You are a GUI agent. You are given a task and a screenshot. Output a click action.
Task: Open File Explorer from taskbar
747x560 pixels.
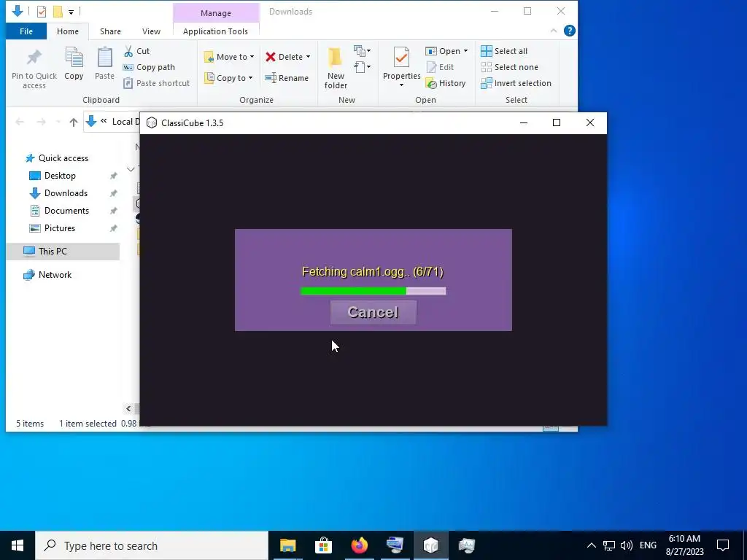pos(287,545)
